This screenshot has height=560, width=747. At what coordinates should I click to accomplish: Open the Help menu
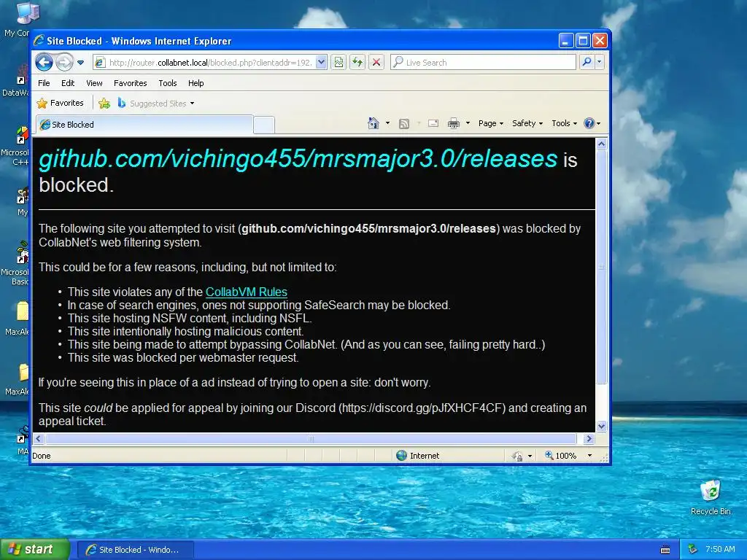pos(196,83)
